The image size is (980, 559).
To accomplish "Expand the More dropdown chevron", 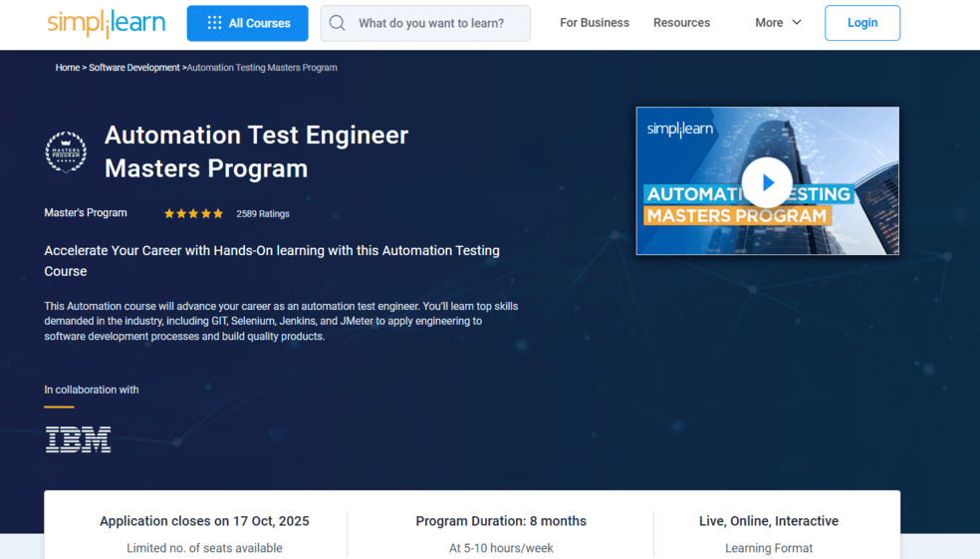I will click(797, 23).
